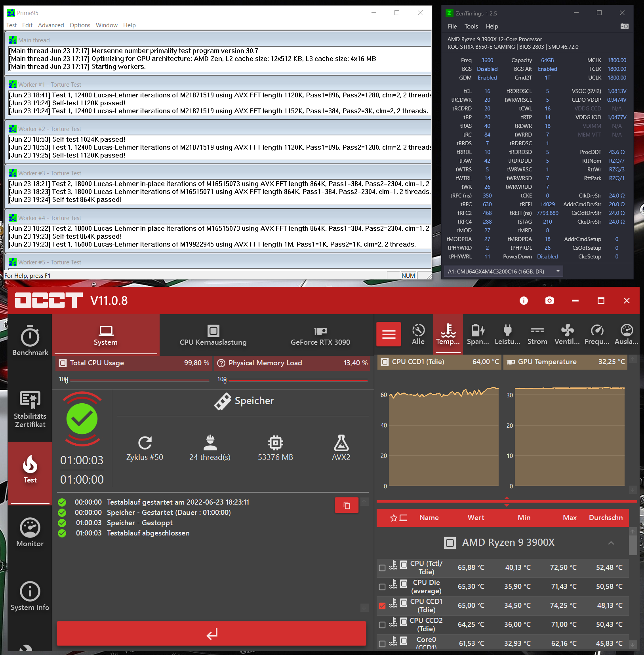Check the CPU (Tctl/Tdie) sensor checkbox
The height and width of the screenshot is (655, 644).
click(382, 568)
